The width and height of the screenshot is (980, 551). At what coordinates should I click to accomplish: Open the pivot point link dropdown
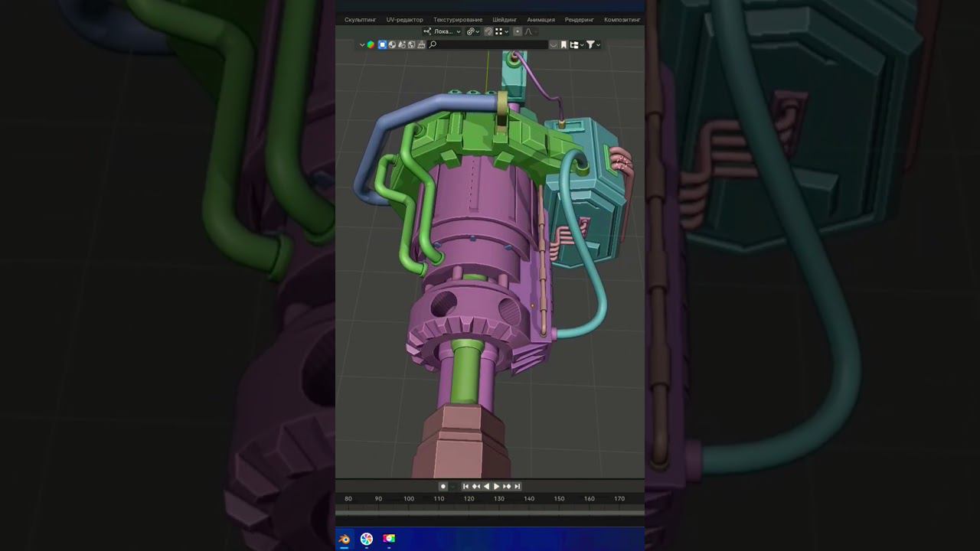(472, 31)
